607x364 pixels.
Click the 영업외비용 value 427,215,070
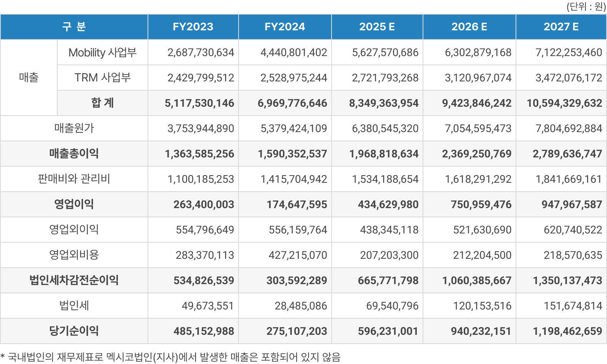[298, 255]
